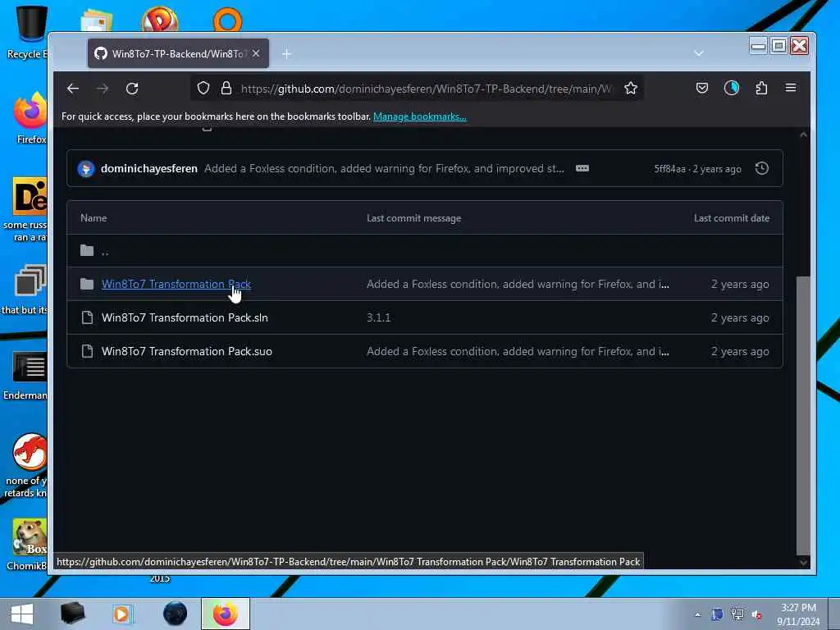Expand the commit message ellipsis button
Screen dimensions: 840x630
click(x=582, y=168)
